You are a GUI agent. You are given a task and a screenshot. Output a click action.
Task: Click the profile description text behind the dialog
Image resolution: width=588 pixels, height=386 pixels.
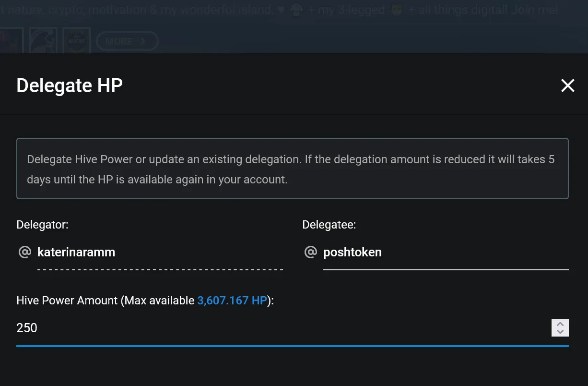(280, 10)
